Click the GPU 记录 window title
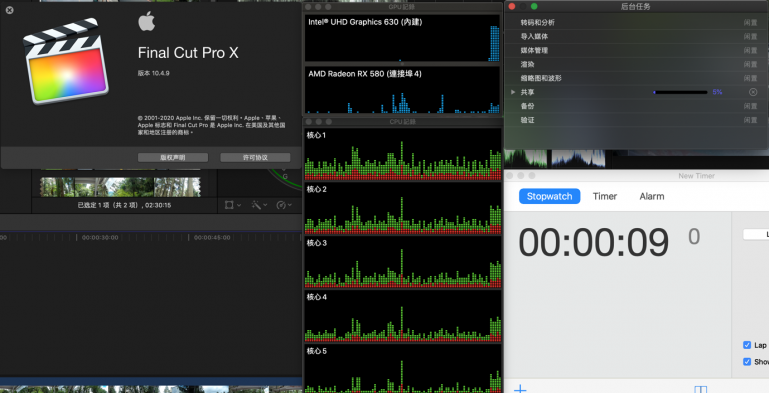 point(402,7)
